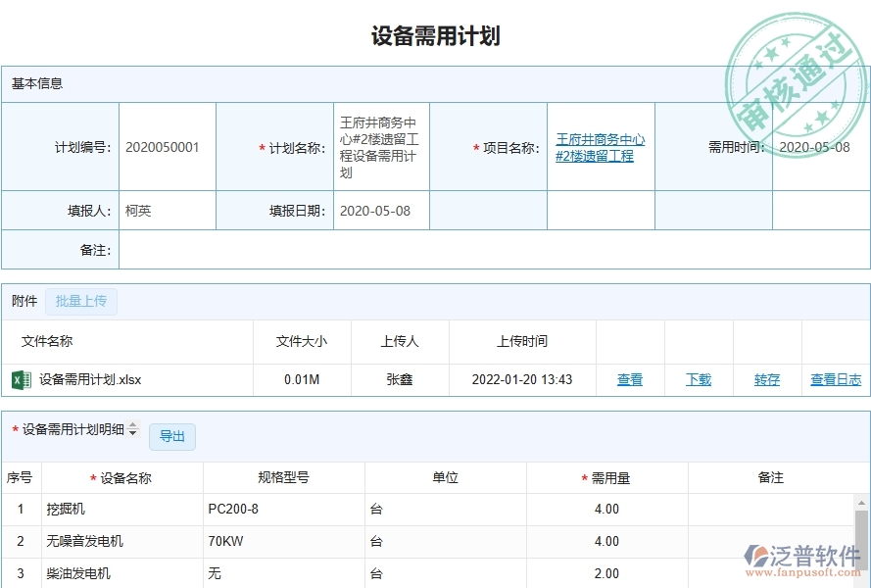Viewport: 871px width, 588px height.
Task: Open the 查看 link for the attachment
Action: point(629,379)
